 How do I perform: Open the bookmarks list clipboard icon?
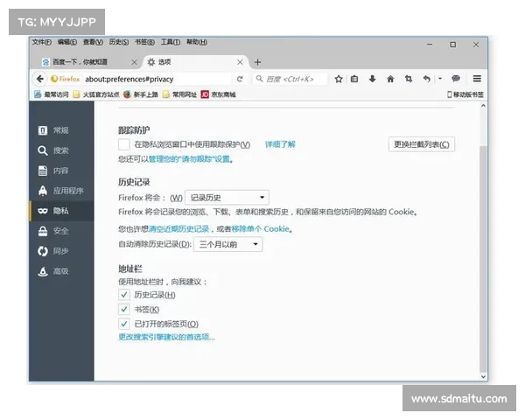point(354,79)
